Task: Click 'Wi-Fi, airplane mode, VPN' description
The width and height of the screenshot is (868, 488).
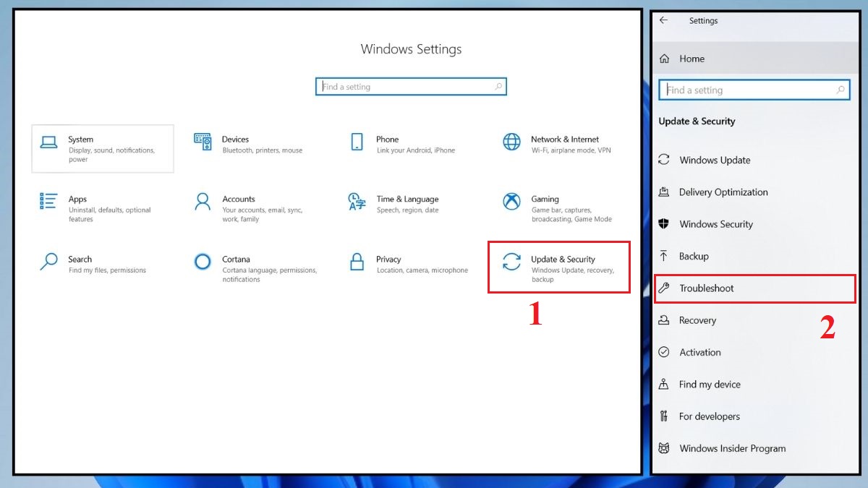Action: click(571, 150)
